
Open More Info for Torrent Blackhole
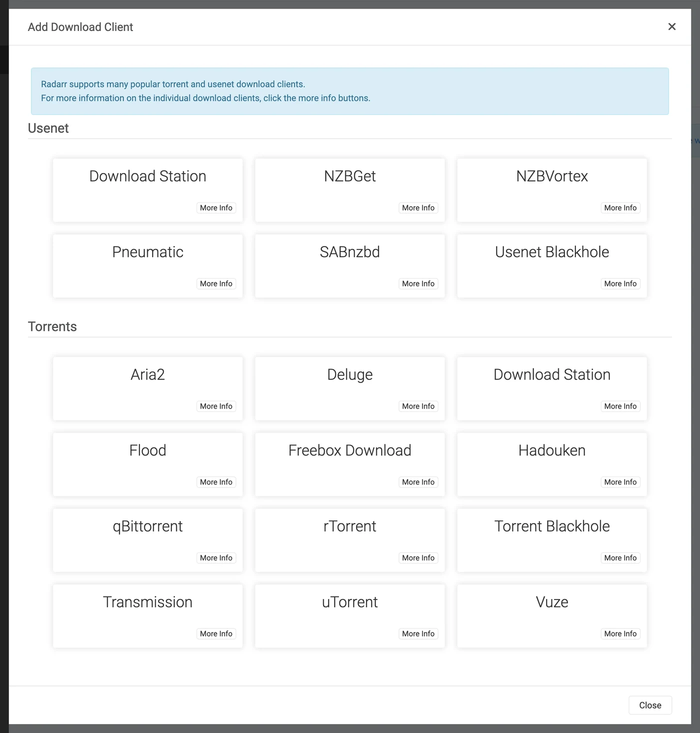click(x=620, y=557)
